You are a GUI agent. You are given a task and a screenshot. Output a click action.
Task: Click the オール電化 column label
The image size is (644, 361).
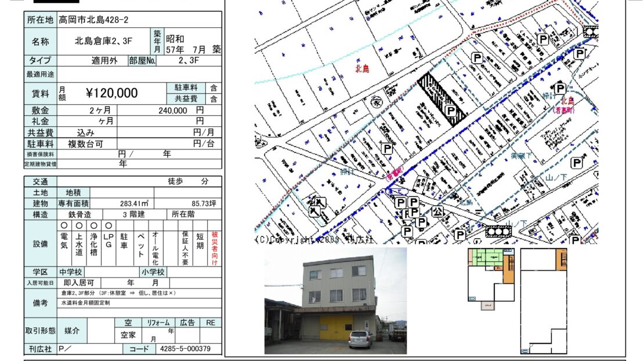tap(155, 248)
